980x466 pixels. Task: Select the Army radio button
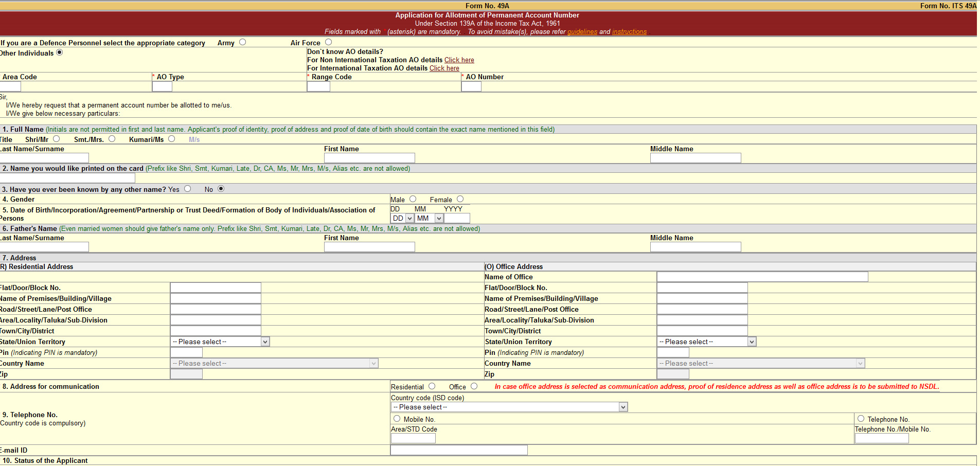pyautogui.click(x=243, y=42)
